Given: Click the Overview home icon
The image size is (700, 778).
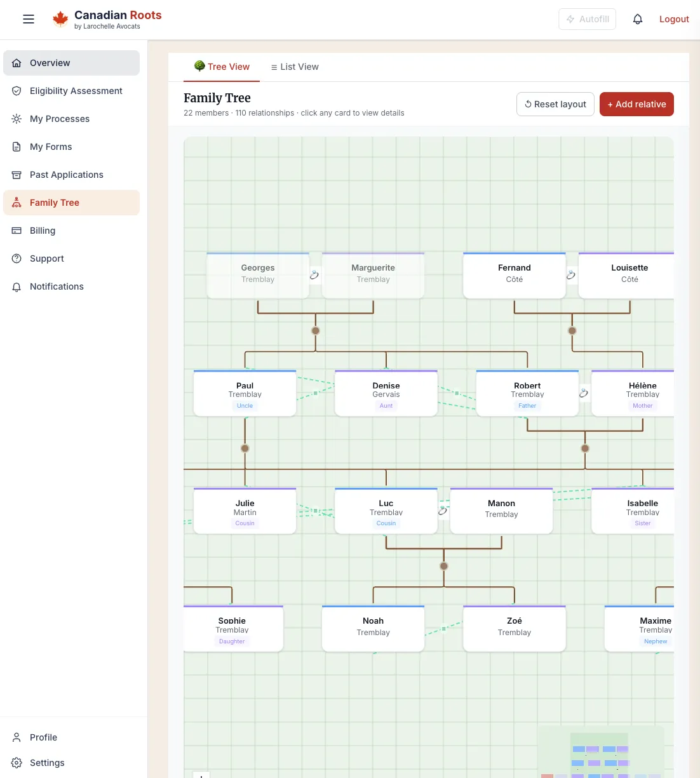Looking at the screenshot, I should point(17,63).
